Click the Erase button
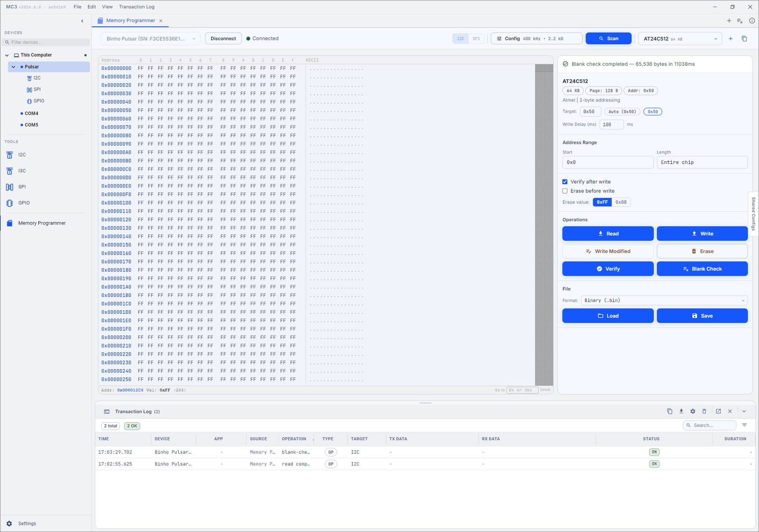The image size is (759, 532). click(x=702, y=251)
